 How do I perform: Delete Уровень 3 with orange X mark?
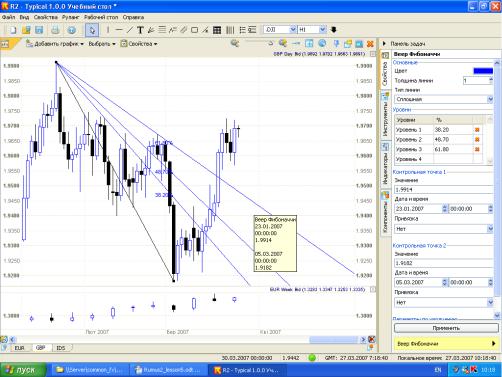(477, 149)
